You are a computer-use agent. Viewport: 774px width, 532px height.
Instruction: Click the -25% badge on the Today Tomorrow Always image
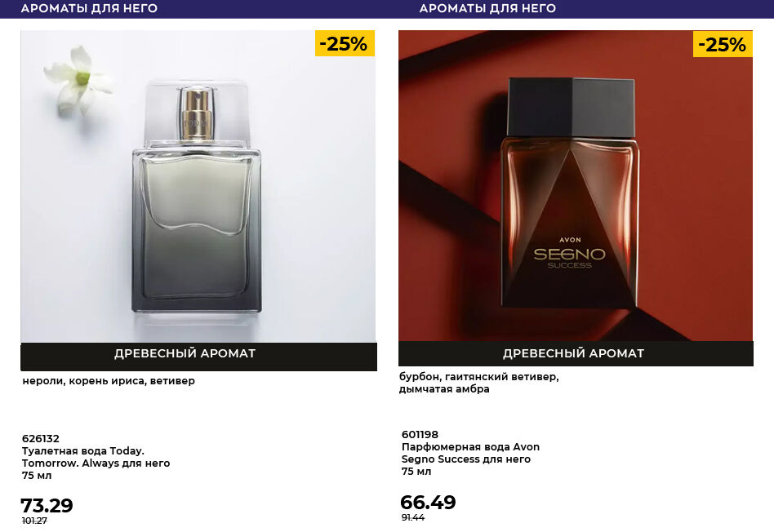[x=345, y=44]
